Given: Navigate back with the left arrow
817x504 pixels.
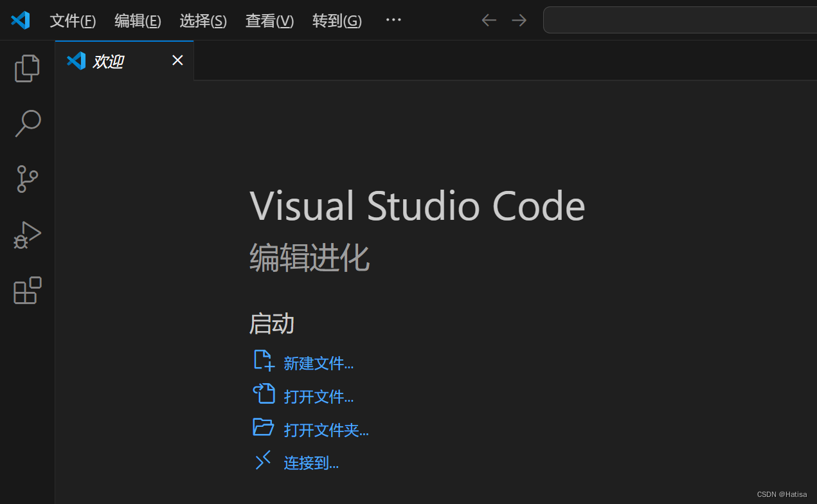Looking at the screenshot, I should click(x=489, y=20).
